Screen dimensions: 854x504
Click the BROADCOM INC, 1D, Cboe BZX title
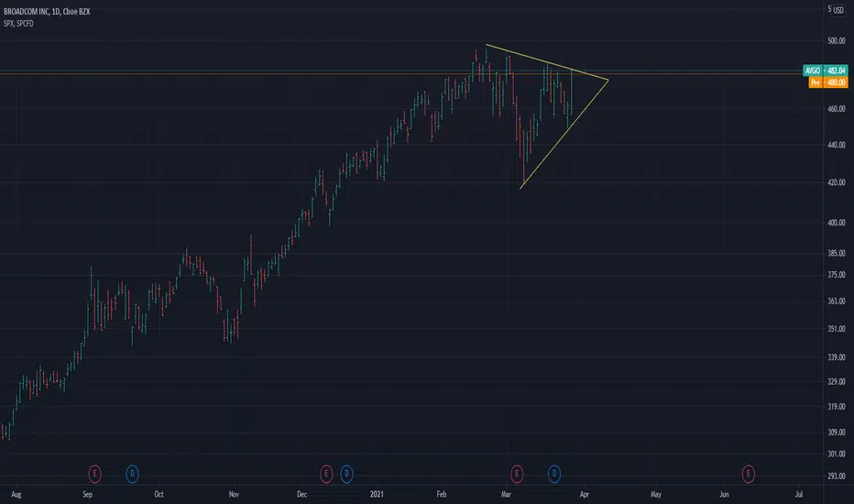point(47,11)
